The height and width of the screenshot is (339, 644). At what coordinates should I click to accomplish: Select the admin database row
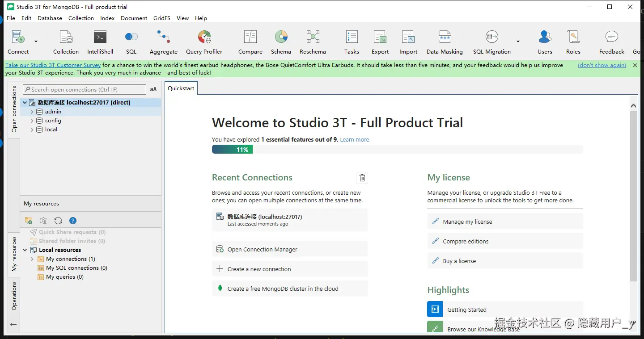(91, 112)
